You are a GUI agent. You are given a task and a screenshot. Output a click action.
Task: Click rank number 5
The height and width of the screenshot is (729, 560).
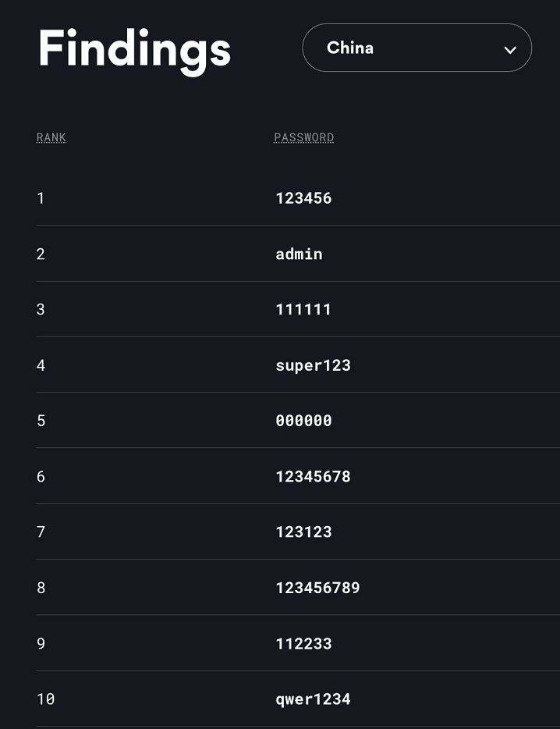pyautogui.click(x=41, y=421)
